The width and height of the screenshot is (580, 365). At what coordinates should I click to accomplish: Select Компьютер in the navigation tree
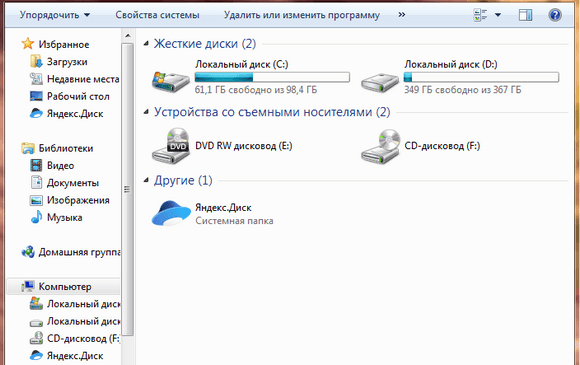(65, 287)
